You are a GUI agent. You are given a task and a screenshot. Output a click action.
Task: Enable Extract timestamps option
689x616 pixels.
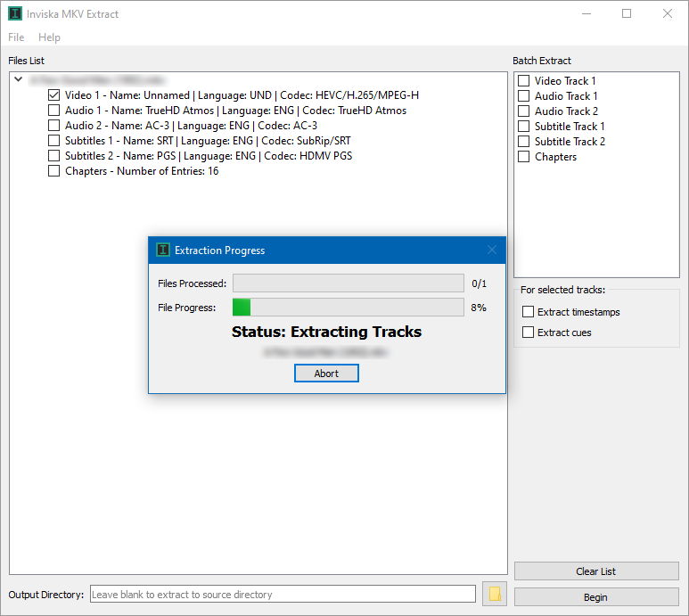pos(528,312)
